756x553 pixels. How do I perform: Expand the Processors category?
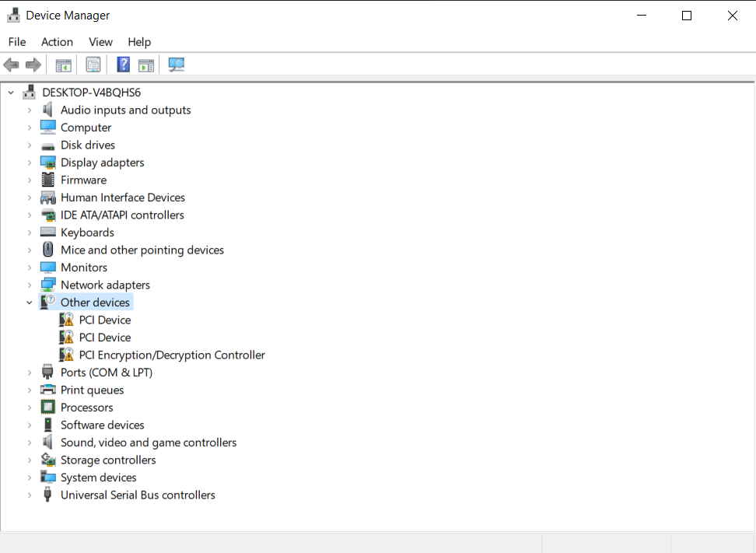click(x=30, y=408)
